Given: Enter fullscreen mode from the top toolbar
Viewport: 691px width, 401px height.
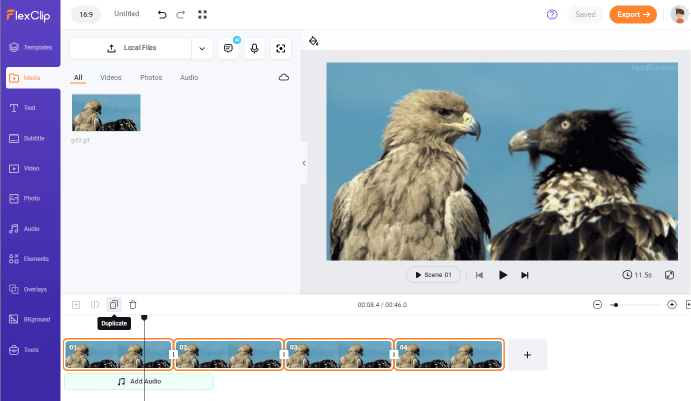Looking at the screenshot, I should (202, 15).
